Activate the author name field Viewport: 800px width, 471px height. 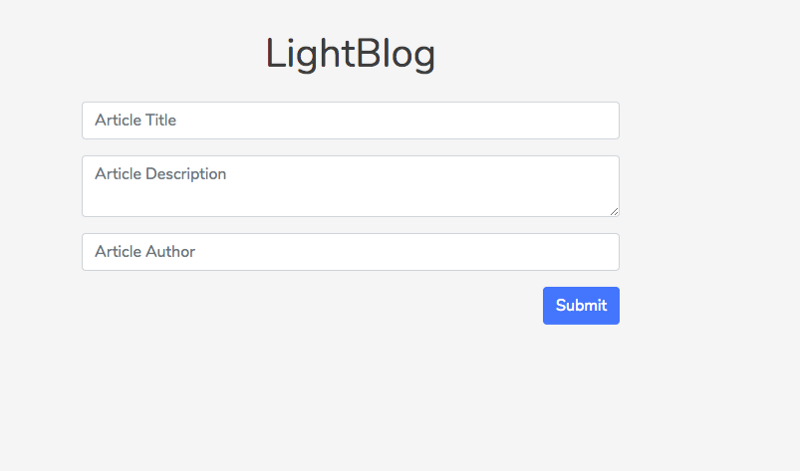tap(350, 252)
